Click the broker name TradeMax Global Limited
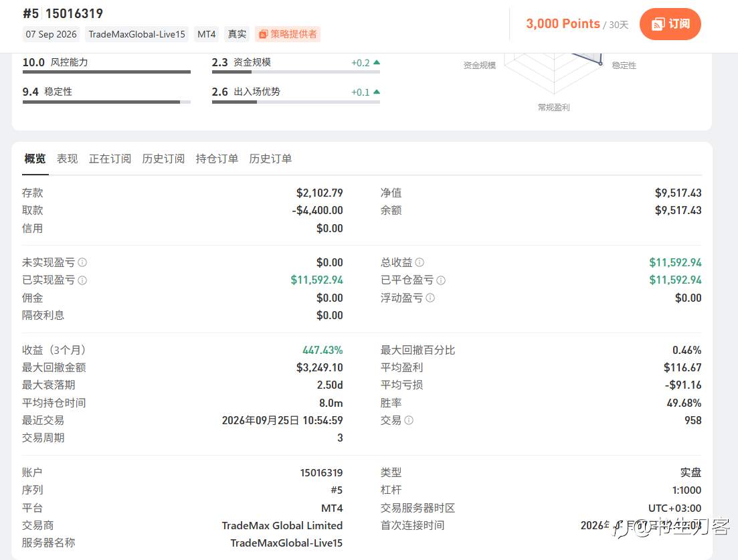 [x=282, y=525]
